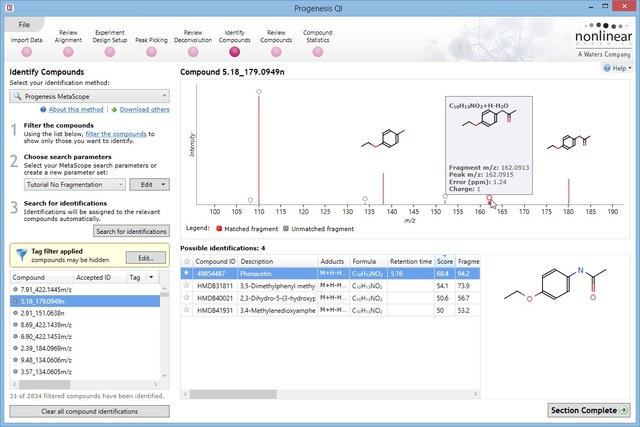Open Tutorial No Fragmentation parameter dropdown

(74, 185)
